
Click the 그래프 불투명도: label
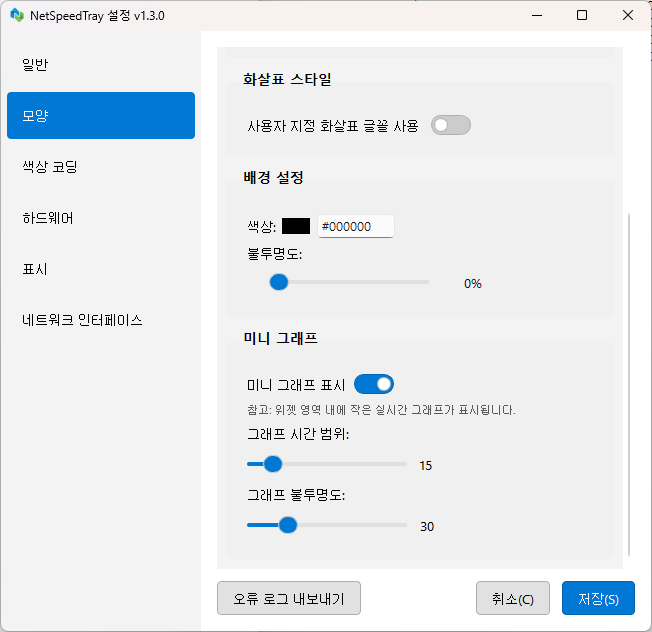(296, 495)
